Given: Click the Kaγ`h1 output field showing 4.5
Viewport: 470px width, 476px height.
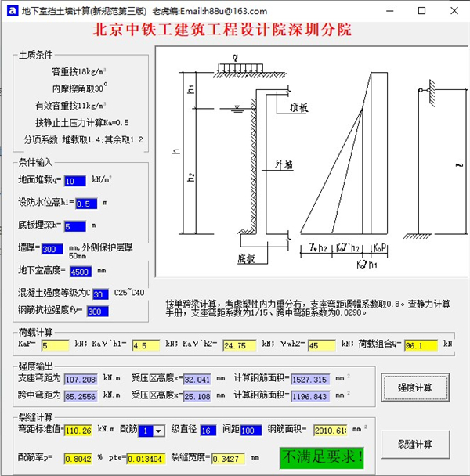Looking at the screenshot, I should click(x=146, y=345).
